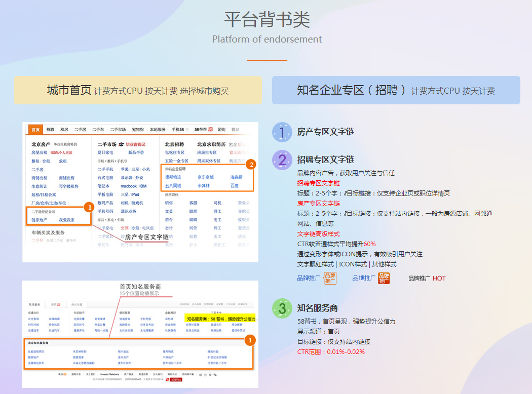Viewport: 532px width, 394px height.
Task: Open the 五八同城 link
Action: pyautogui.click(x=173, y=186)
